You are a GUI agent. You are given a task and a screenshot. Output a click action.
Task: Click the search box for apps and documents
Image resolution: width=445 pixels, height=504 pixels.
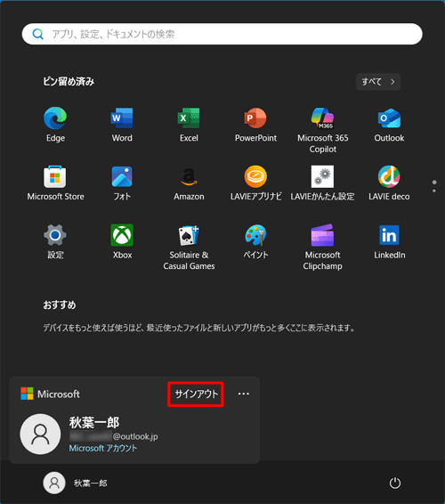(222, 34)
